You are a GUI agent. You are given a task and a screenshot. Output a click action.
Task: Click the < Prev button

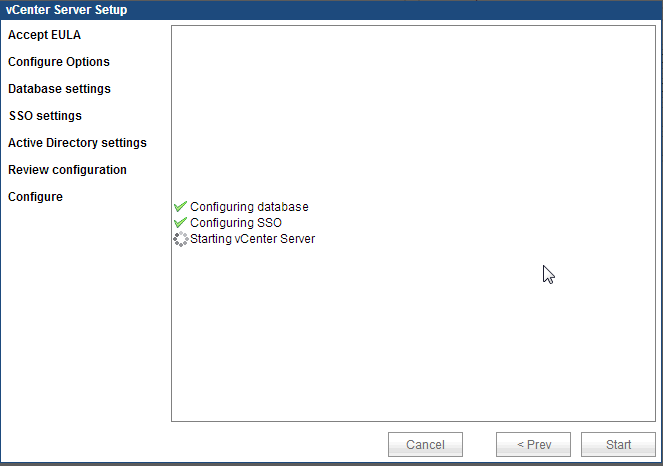click(x=533, y=445)
